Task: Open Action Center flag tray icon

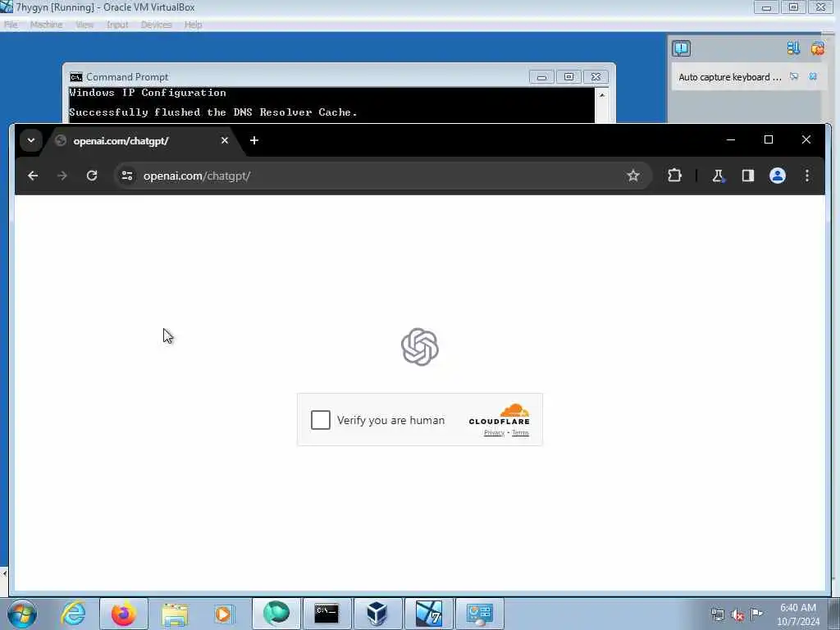Action: [756, 614]
